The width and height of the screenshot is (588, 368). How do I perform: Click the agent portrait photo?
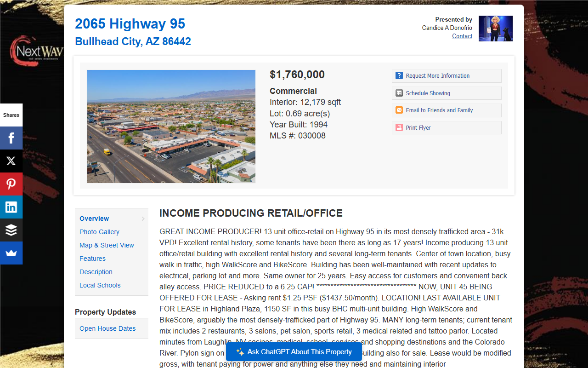coord(496,29)
